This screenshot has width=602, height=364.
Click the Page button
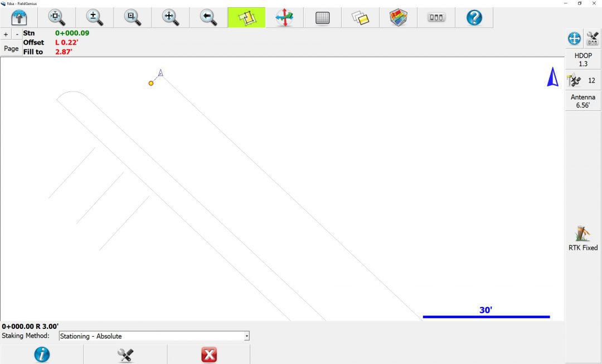pos(11,48)
